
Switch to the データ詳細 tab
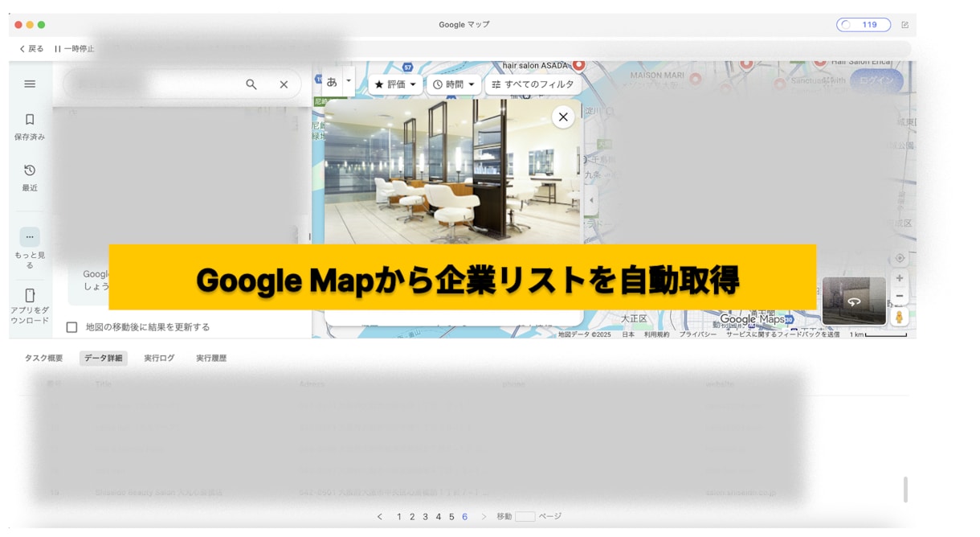click(x=104, y=359)
